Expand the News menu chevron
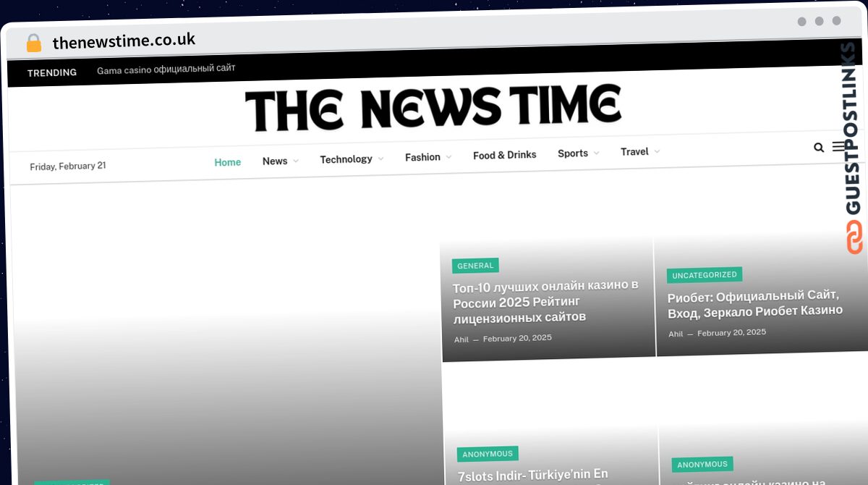The image size is (868, 485). coord(296,161)
